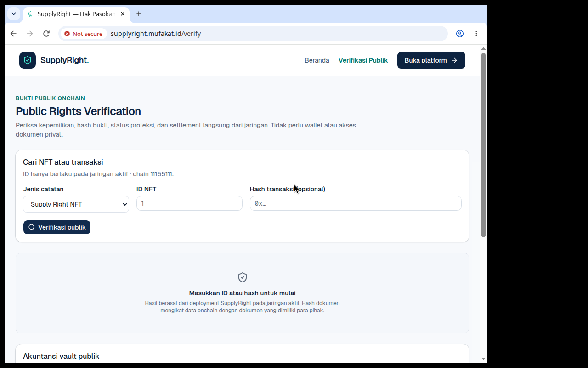
Task: Click the Cari NFT atau transaksi heading
Action: click(63, 162)
